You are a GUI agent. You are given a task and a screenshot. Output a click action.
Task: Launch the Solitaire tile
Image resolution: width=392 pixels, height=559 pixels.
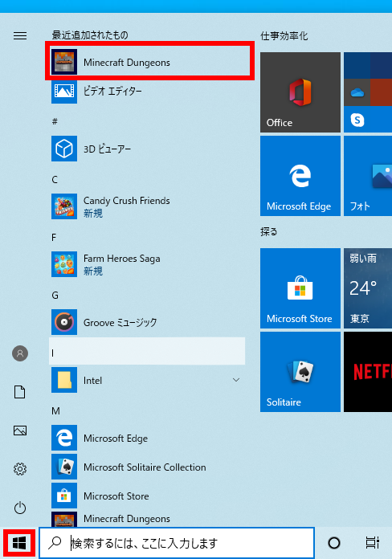[300, 372]
